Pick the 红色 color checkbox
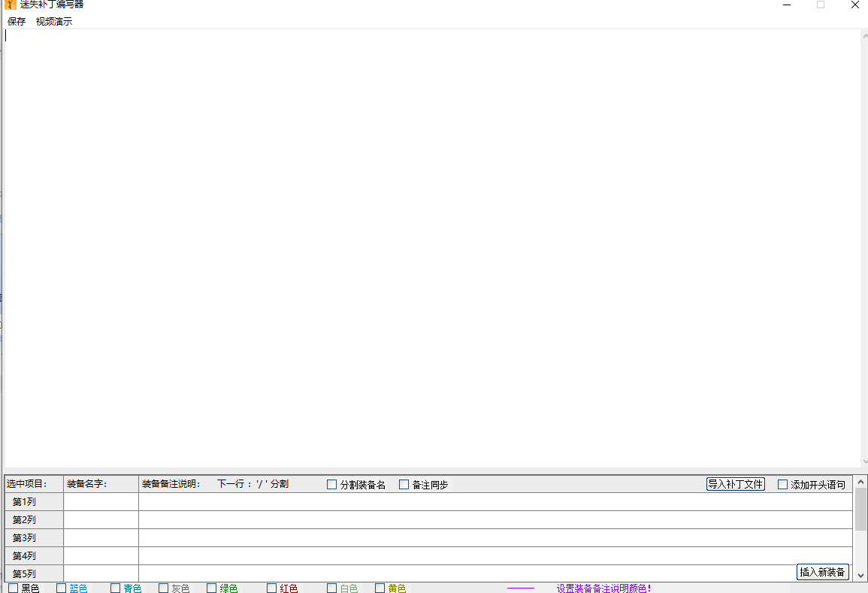 (272, 588)
